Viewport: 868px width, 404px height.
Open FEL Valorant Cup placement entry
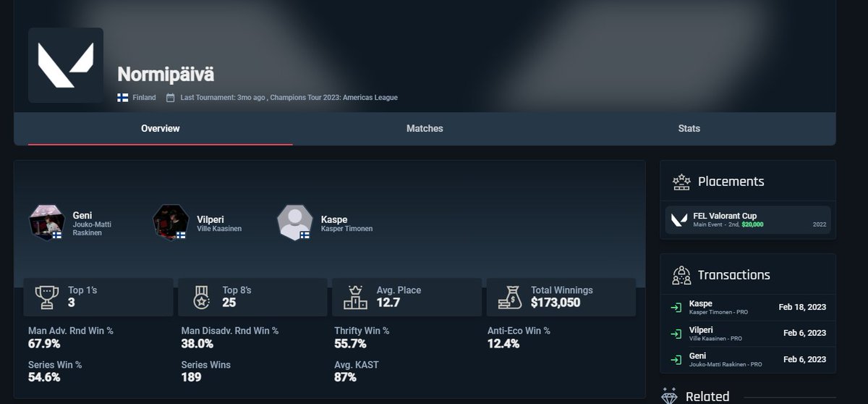pos(748,220)
